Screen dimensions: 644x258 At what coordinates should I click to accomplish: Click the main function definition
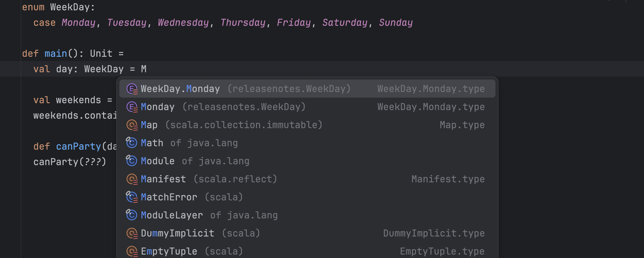coord(56,53)
